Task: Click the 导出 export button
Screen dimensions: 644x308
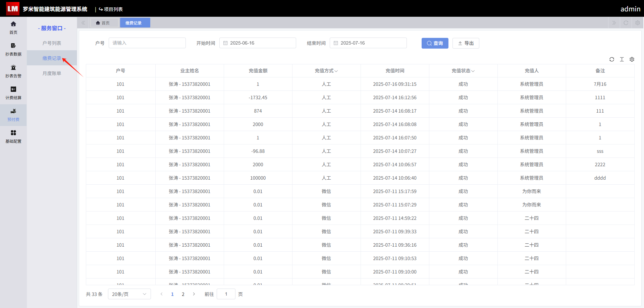Action: tap(466, 43)
